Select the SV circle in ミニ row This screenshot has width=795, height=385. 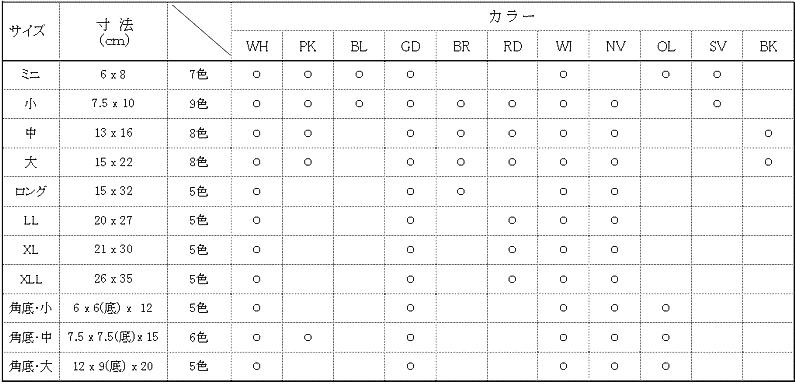click(716, 75)
